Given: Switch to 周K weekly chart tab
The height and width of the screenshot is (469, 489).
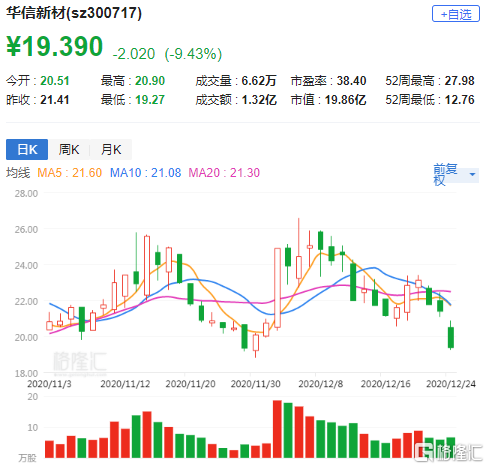Looking at the screenshot, I should click(69, 149).
